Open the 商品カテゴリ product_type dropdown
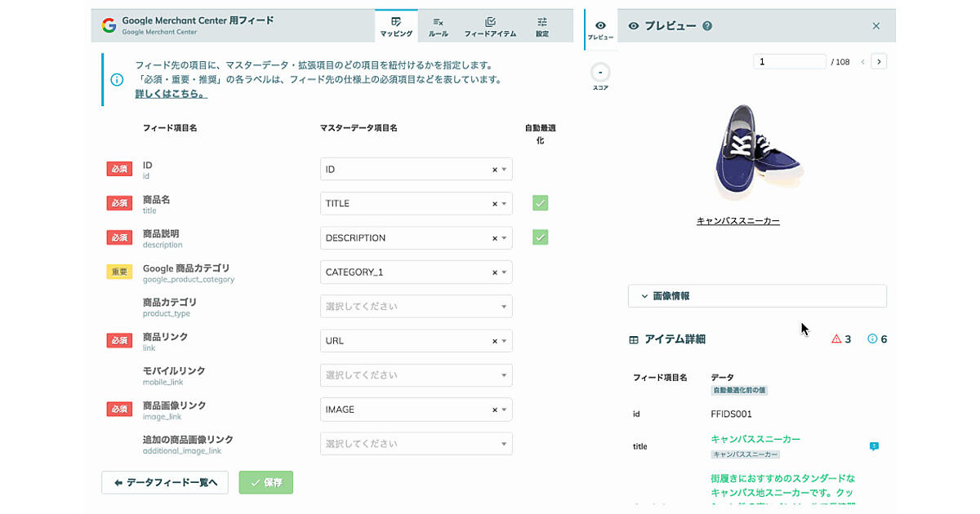Viewport: 980px width, 514px height. point(416,306)
